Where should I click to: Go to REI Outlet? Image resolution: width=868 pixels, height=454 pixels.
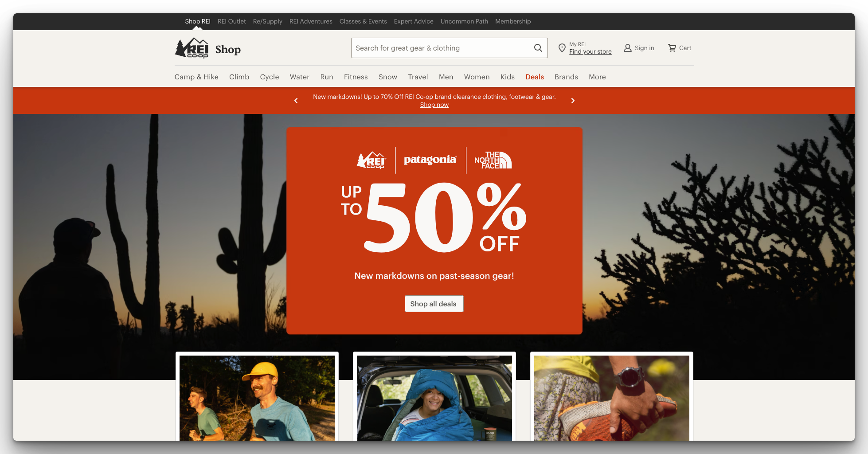(232, 21)
